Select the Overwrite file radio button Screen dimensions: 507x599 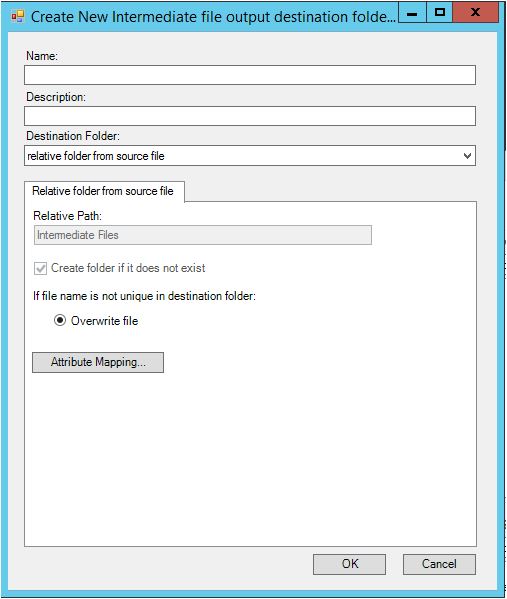click(60, 320)
